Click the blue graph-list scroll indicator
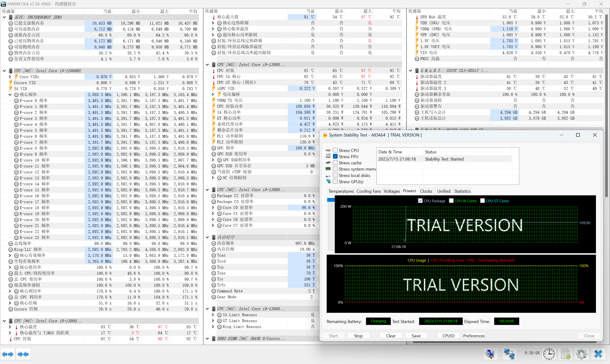This screenshot has height=364, width=610. (x=331, y=200)
